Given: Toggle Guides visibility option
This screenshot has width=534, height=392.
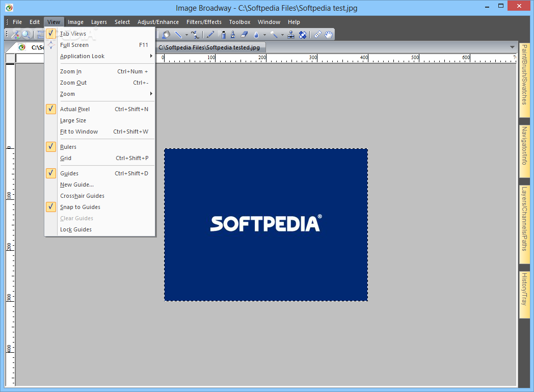Looking at the screenshot, I should point(100,173).
